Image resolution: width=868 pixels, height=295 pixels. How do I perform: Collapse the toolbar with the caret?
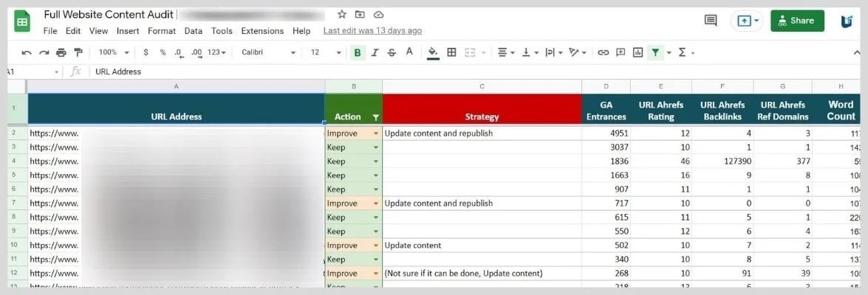pos(858,52)
